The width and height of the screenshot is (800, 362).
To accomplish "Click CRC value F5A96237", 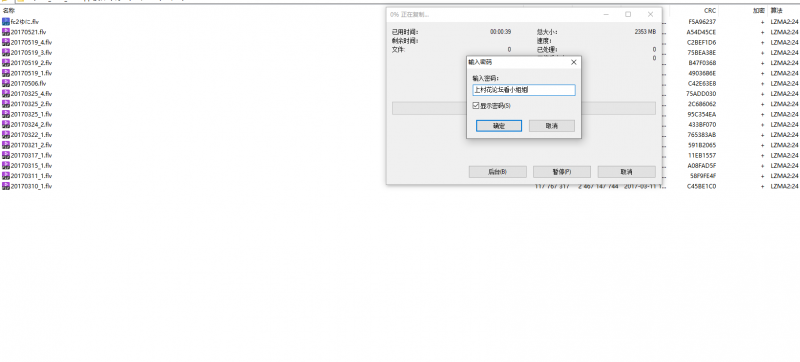I will (x=702, y=22).
